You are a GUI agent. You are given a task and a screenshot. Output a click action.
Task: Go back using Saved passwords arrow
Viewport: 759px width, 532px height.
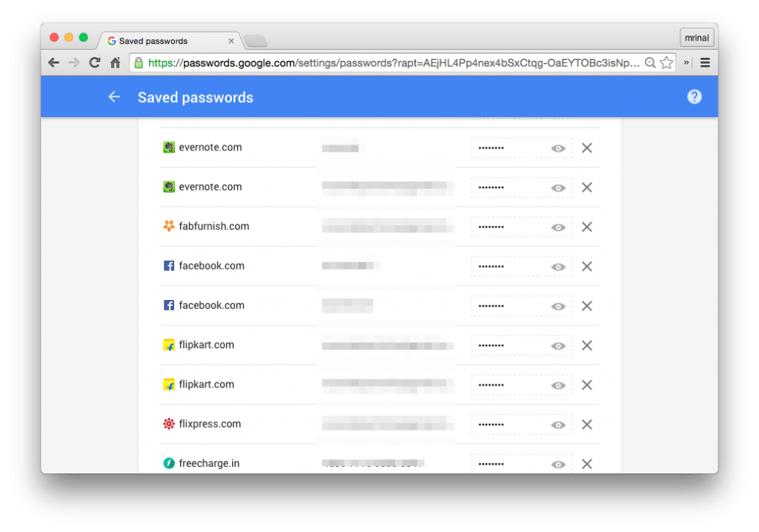114,97
